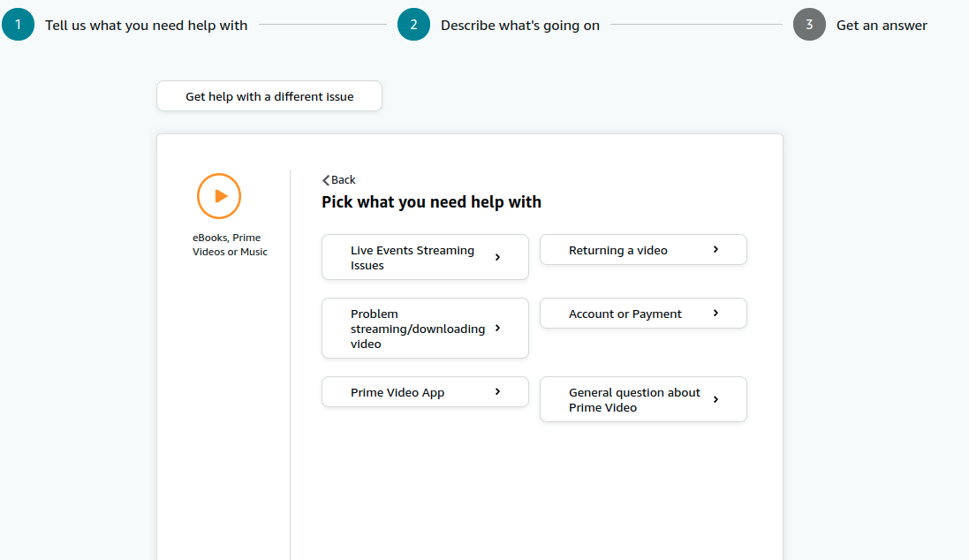
Task: Get help with a different issue
Action: point(269,96)
